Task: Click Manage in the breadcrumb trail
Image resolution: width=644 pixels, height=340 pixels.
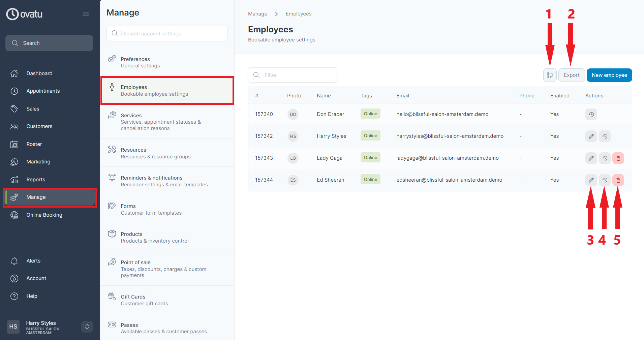Action: coord(257,13)
